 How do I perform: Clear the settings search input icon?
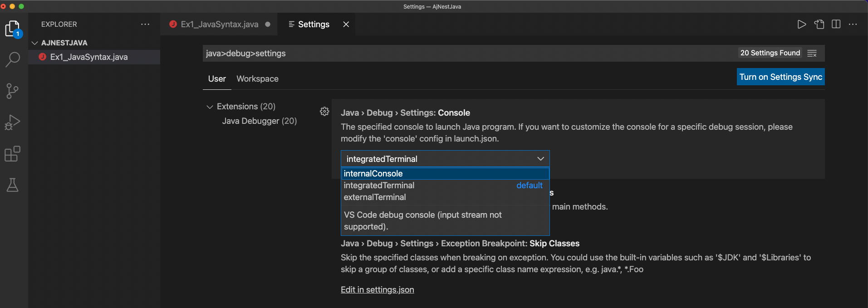click(x=812, y=54)
